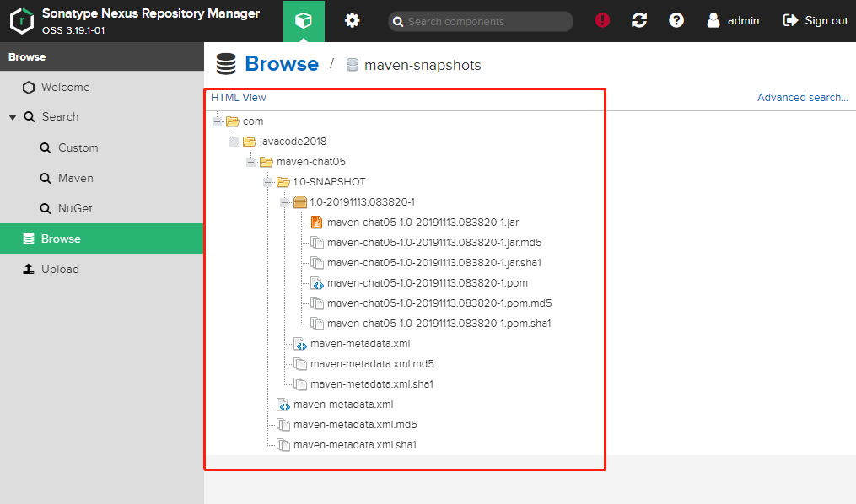Image resolution: width=856 pixels, height=504 pixels.
Task: Select maven-metadata.xml under 1.0-SNAPSHOT
Action: coord(360,344)
